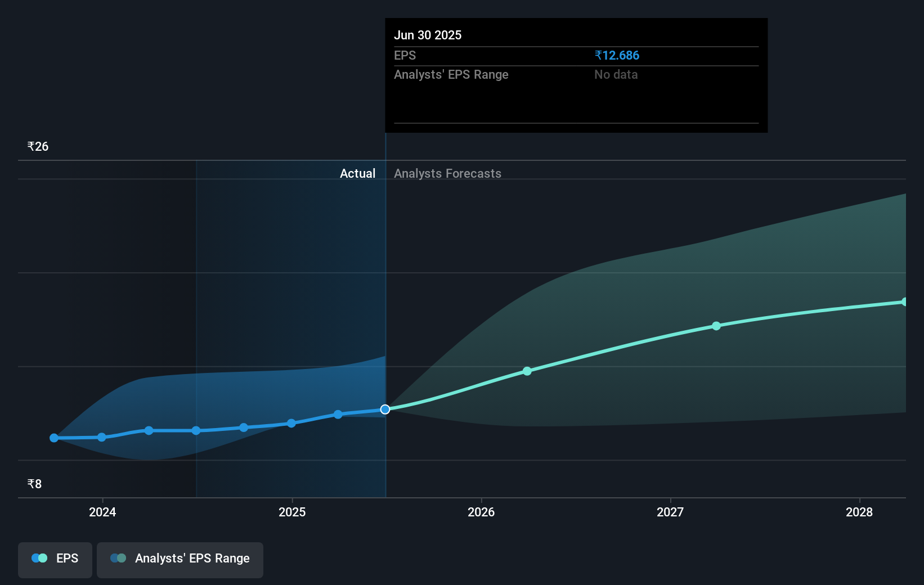Screen dimensions: 924x585
Task: Expand the Jun 30 2025 tooltip details
Action: [x=576, y=76]
